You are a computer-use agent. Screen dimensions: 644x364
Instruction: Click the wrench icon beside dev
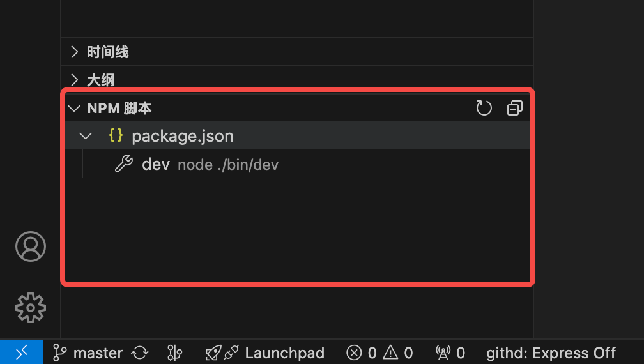click(123, 164)
